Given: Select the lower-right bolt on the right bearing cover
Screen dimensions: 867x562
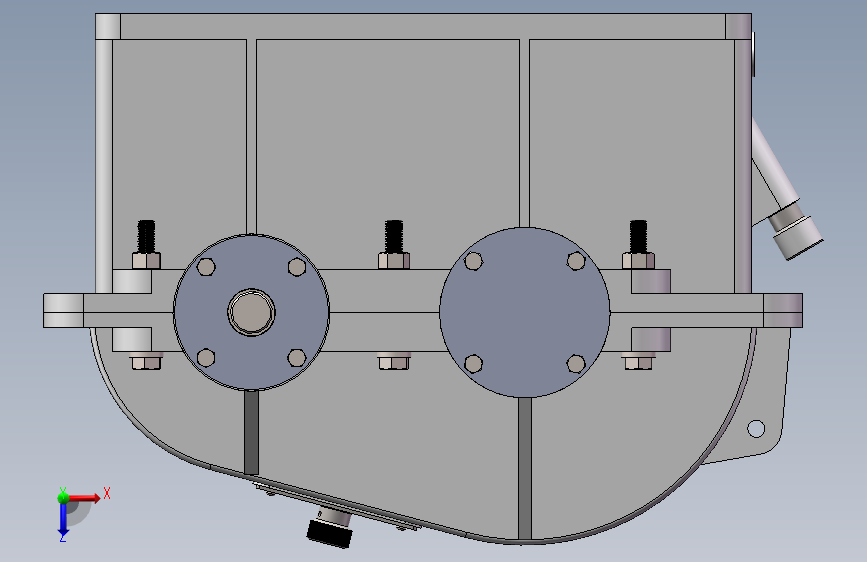Looking at the screenshot, I should (x=576, y=364).
